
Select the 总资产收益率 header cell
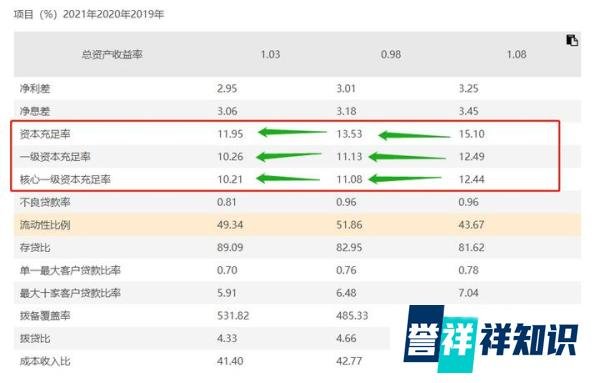click(x=112, y=54)
